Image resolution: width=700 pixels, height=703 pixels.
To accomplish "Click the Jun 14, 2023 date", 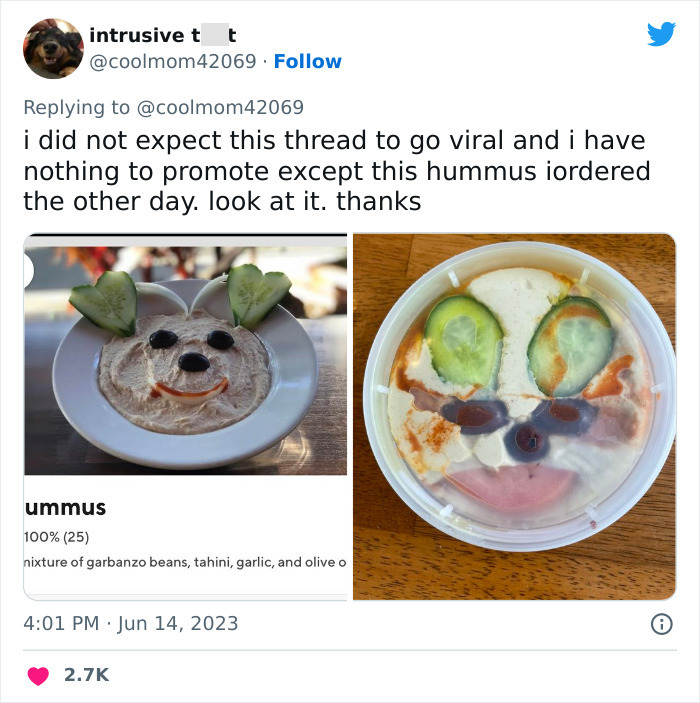I will pyautogui.click(x=178, y=623).
